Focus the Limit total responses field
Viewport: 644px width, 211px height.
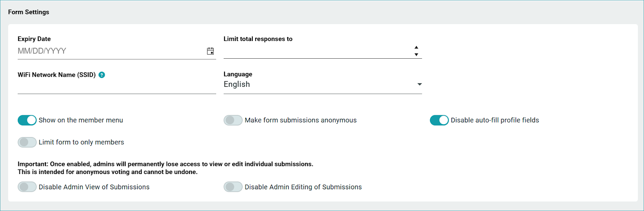click(316, 51)
